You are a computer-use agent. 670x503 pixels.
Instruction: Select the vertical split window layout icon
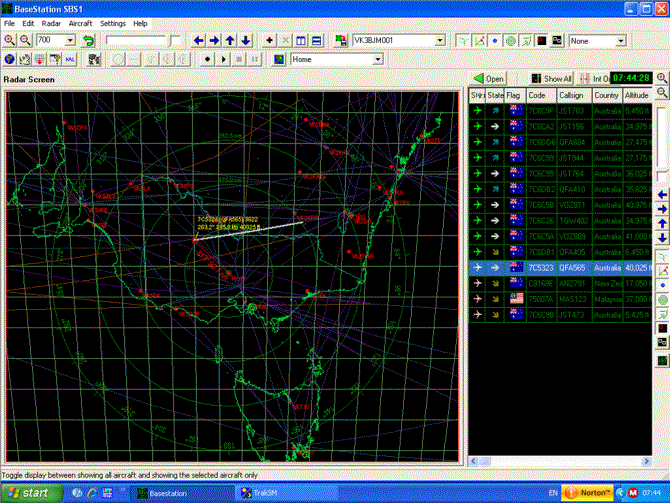coord(301,41)
